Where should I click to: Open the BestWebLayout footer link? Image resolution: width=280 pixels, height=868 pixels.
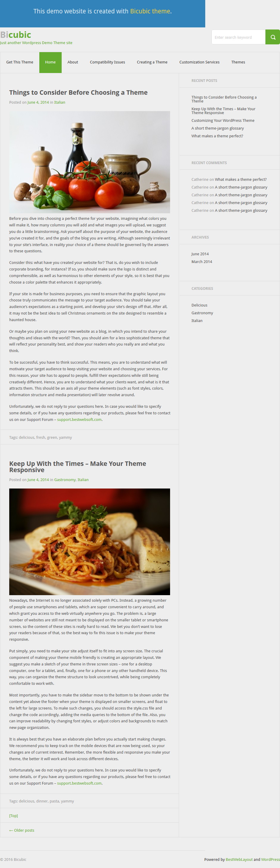click(x=239, y=860)
